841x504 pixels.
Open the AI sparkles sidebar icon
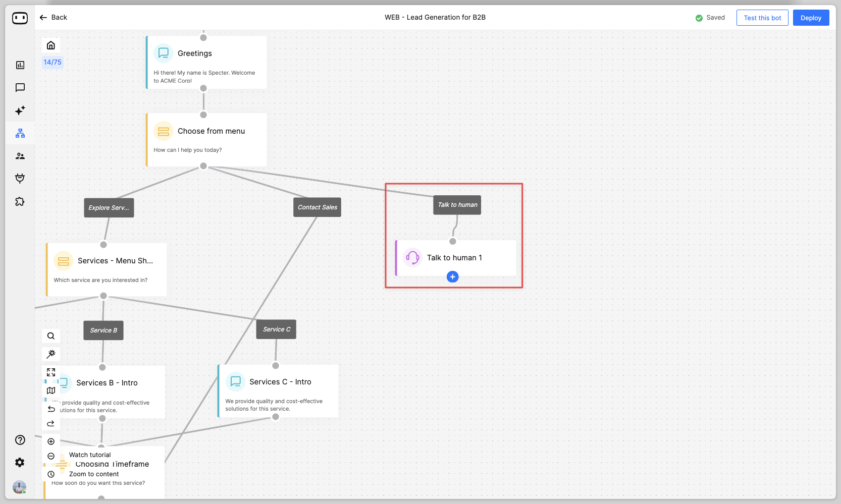tap(20, 110)
